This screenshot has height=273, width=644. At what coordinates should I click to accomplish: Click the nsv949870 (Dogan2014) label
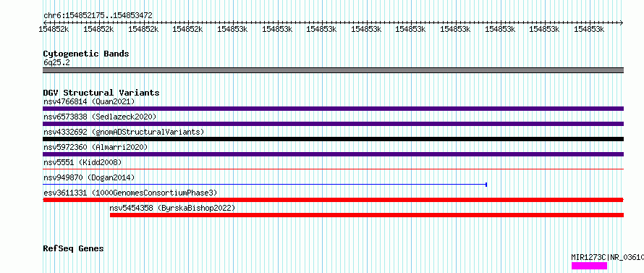click(89, 177)
